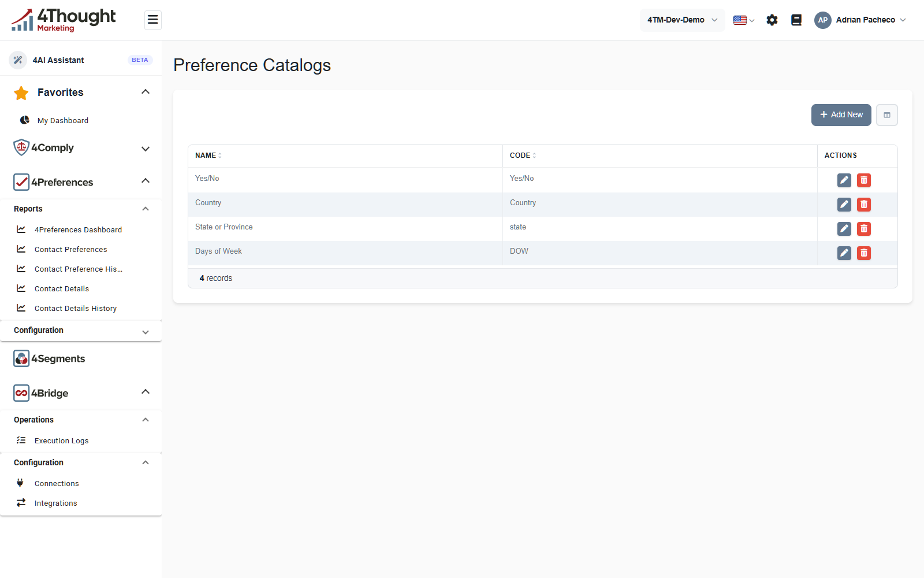Click the 4Bridge infinity icon
924x578 pixels.
[x=21, y=393]
